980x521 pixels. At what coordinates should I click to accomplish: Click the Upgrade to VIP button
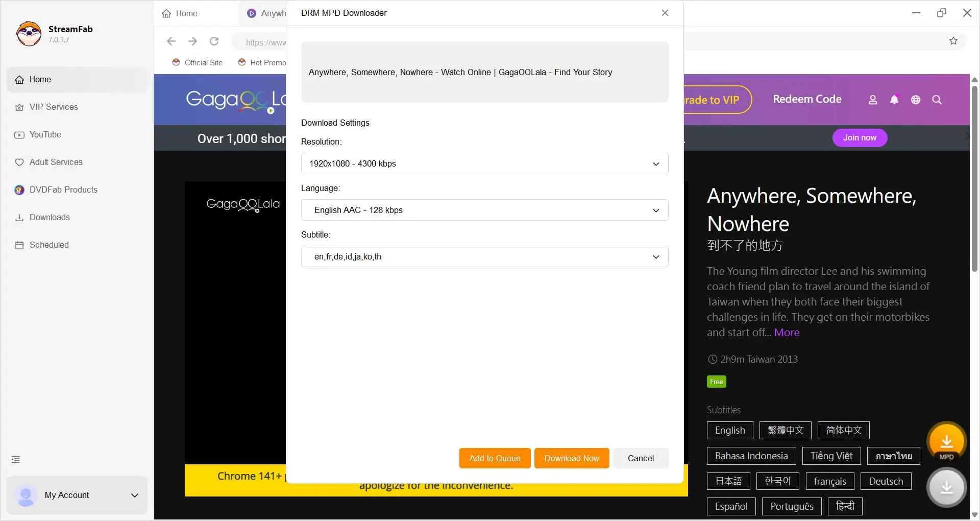point(717,100)
